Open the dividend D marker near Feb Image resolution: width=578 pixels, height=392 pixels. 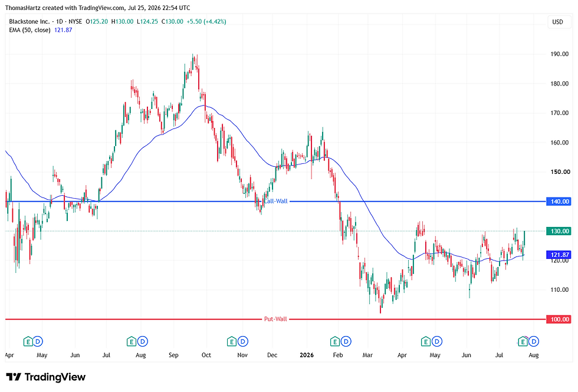pyautogui.click(x=346, y=341)
